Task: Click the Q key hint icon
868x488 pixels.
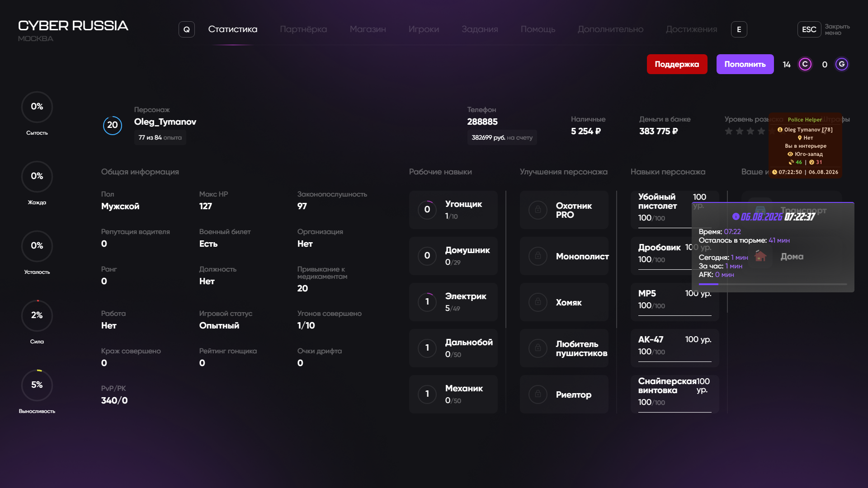Action: tap(187, 29)
